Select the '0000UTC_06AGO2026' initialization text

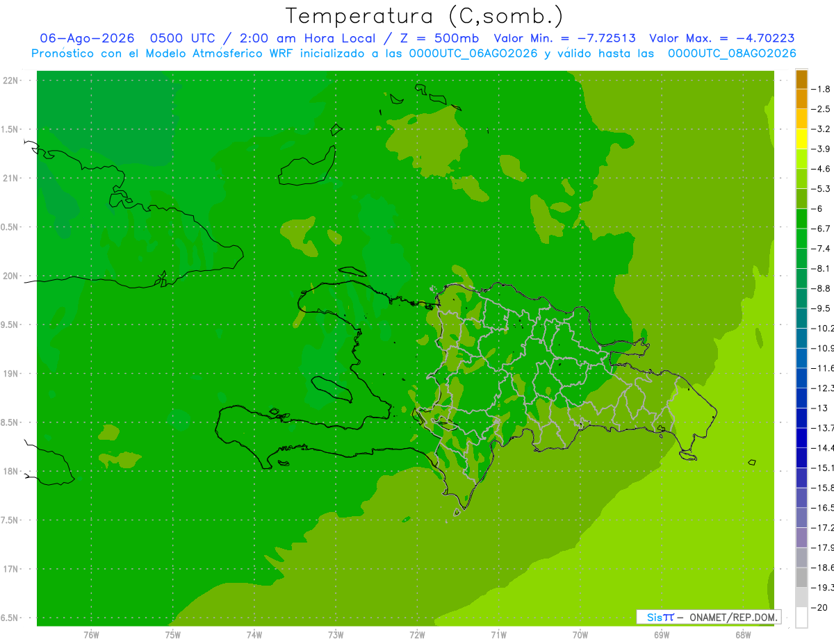click(x=473, y=53)
